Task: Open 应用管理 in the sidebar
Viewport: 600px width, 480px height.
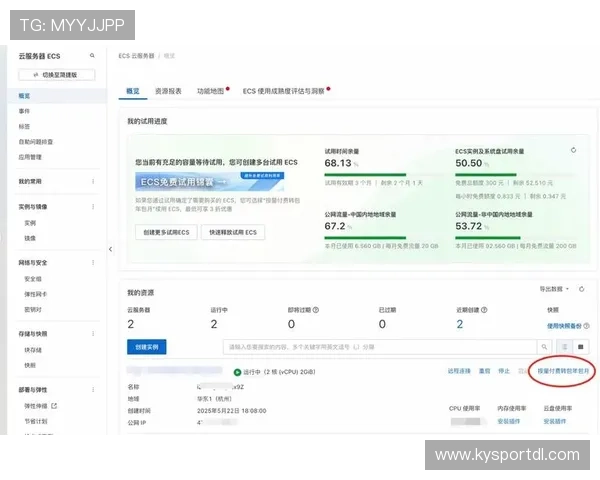Action: point(30,157)
